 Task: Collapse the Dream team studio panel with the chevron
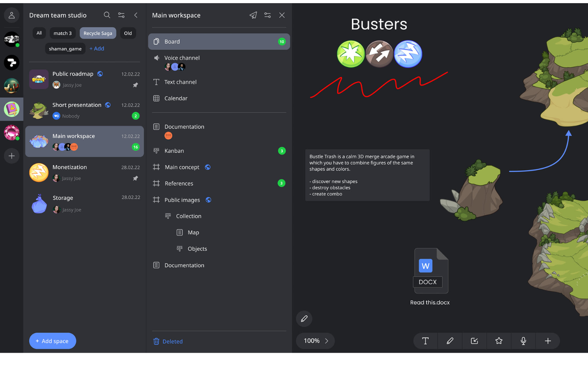coord(135,15)
